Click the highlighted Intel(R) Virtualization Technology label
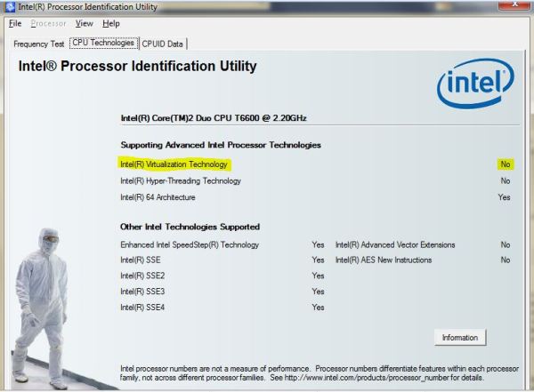534x392 pixels. 174,164
